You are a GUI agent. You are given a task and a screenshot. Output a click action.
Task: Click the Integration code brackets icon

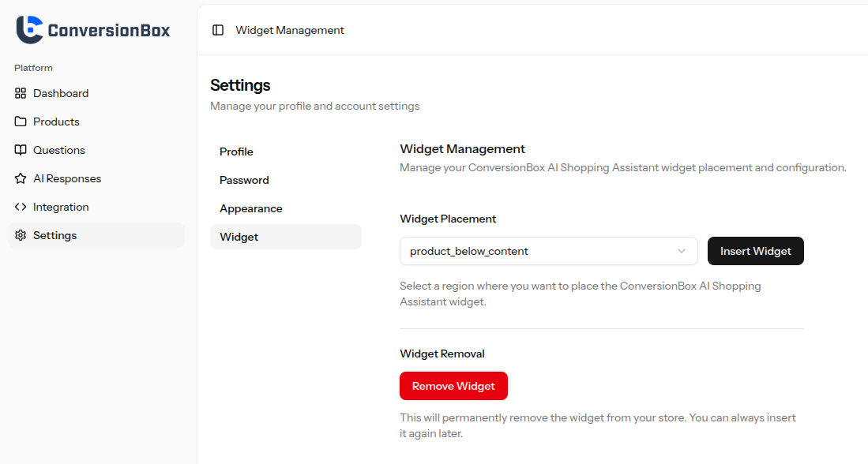(x=21, y=207)
